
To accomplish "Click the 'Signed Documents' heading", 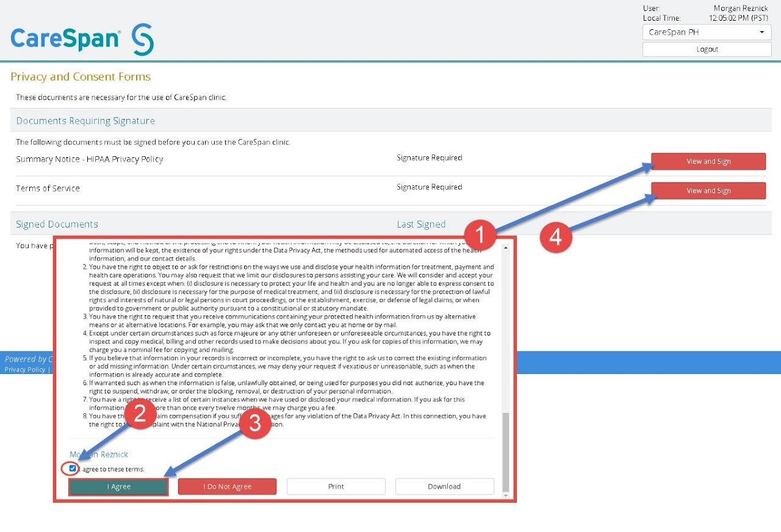I will click(x=57, y=225).
